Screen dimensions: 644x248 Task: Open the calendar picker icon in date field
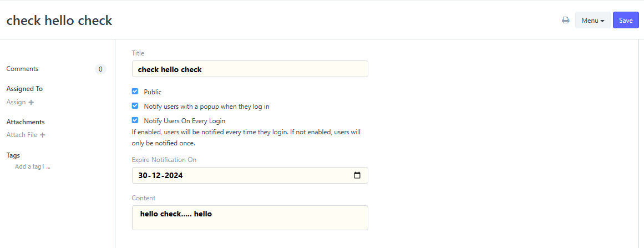tap(357, 175)
